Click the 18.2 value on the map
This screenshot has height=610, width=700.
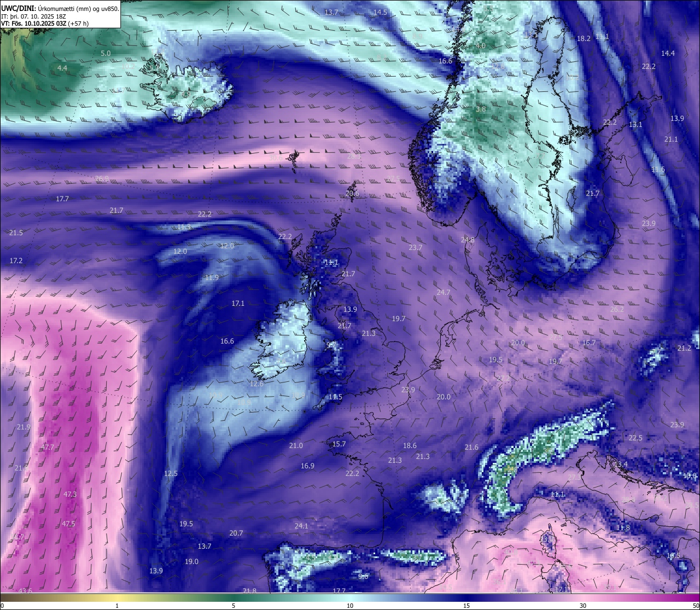[x=584, y=38]
